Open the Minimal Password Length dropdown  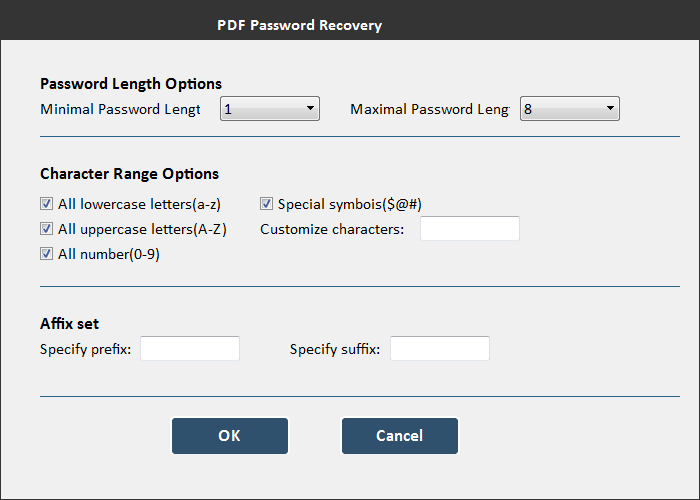coord(270,108)
